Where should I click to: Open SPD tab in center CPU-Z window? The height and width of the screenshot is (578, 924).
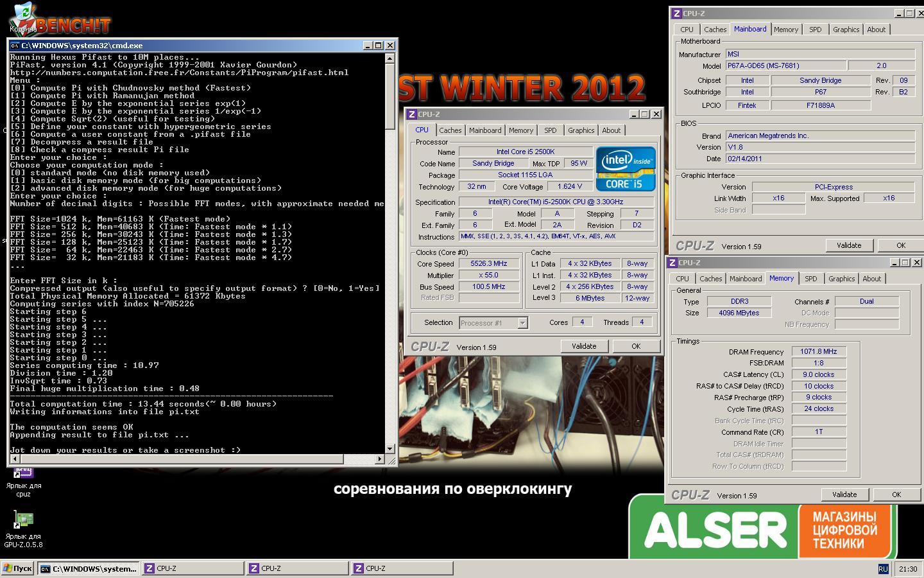coord(551,130)
